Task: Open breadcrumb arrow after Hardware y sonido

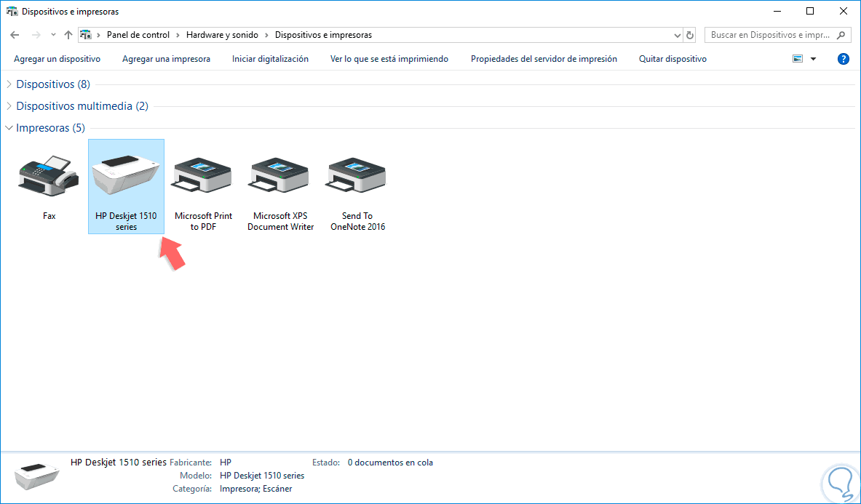Action: coord(267,35)
